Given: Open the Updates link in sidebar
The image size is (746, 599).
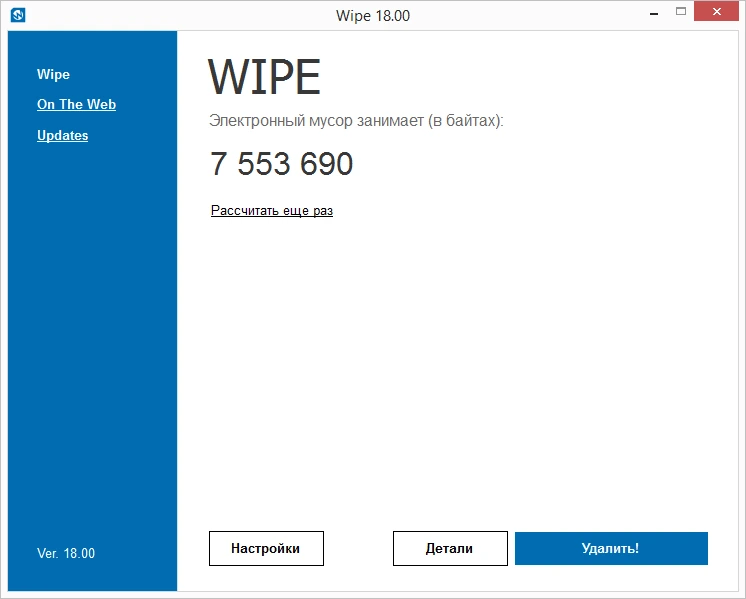Looking at the screenshot, I should coord(62,135).
